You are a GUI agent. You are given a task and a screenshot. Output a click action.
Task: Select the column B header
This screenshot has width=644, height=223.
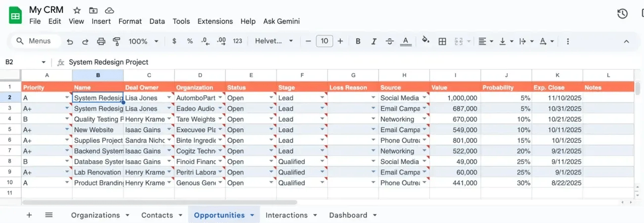98,75
